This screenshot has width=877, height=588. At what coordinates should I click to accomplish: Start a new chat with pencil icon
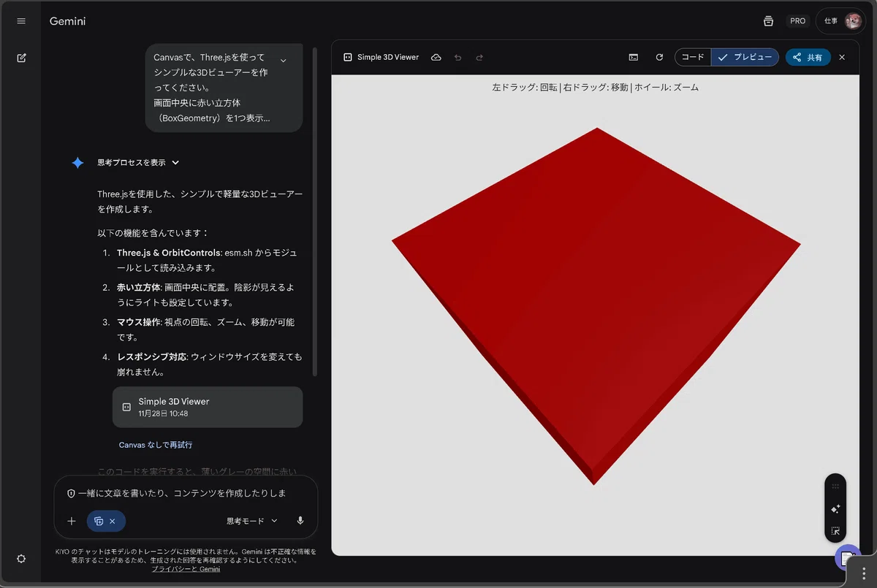tap(21, 58)
